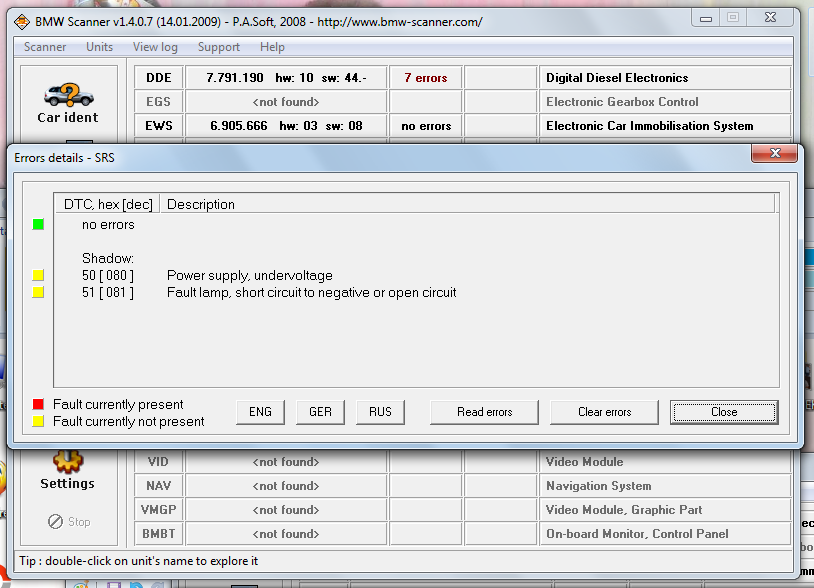Screen dimensions: 814x588
Task: Close the Errors details SRS dialog
Action: point(775,153)
